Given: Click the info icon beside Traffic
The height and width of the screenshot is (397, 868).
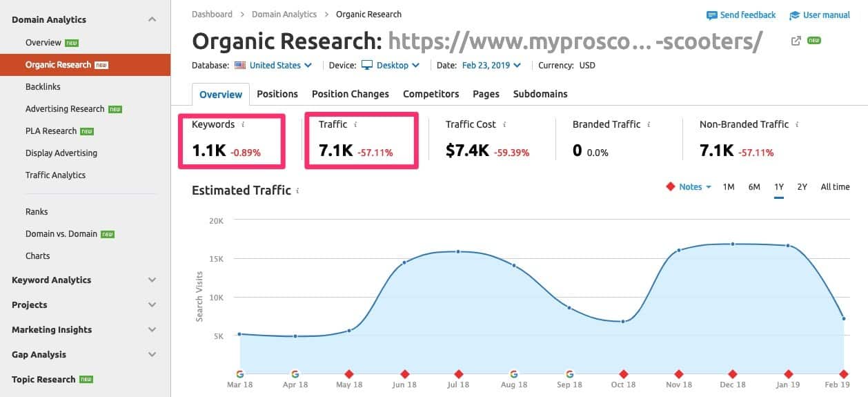Looking at the screenshot, I should pos(355,125).
